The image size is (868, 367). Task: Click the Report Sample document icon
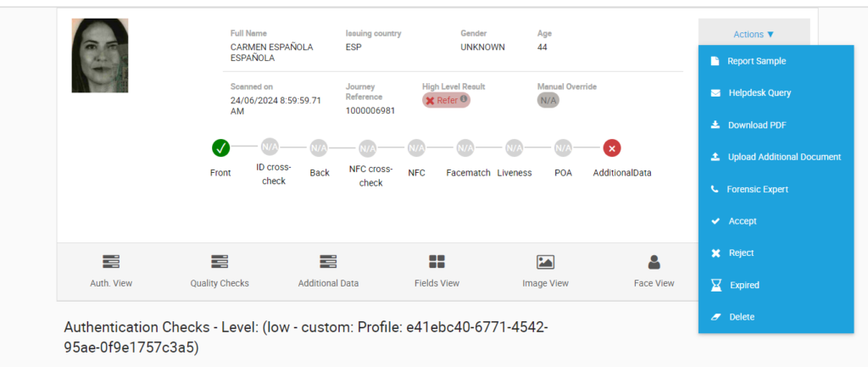pos(715,61)
